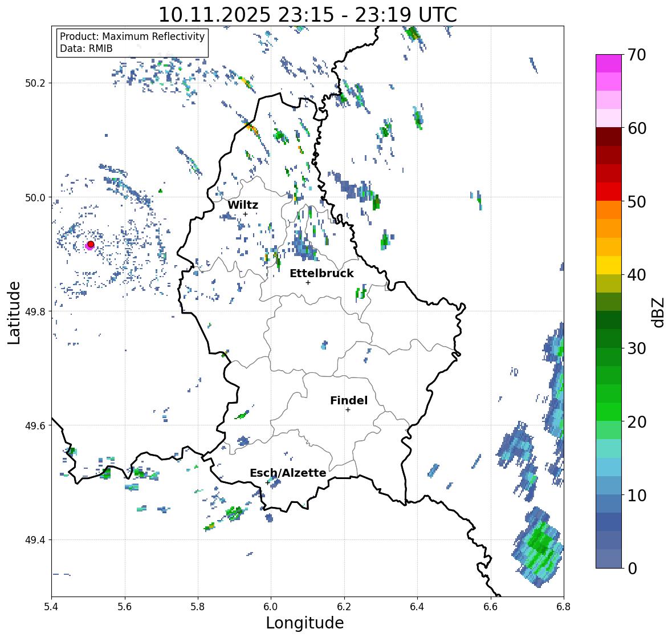This screenshot has width=672, height=637.
Task: Click the Product: Maximum Reflectivity legend text
Action: click(x=132, y=36)
